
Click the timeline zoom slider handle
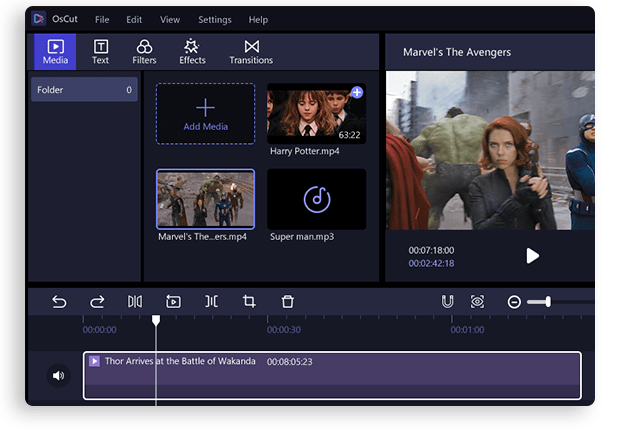point(548,301)
